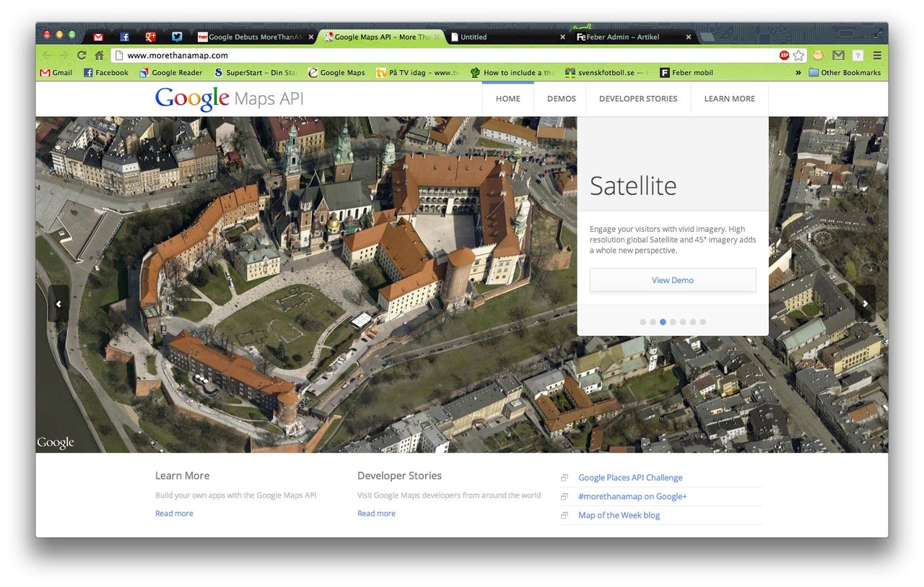Select the second carousel dot
The height and width of the screenshot is (587, 924).
coord(653,322)
